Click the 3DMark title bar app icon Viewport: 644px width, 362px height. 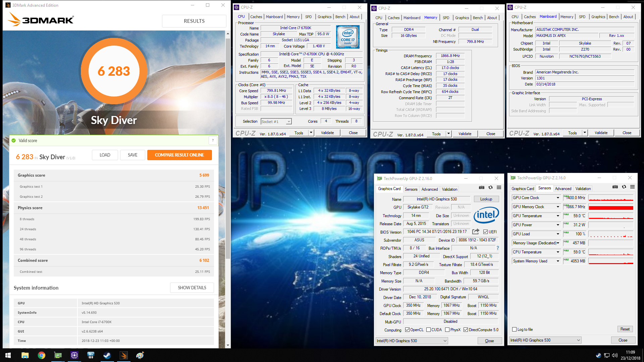[x=8, y=5]
